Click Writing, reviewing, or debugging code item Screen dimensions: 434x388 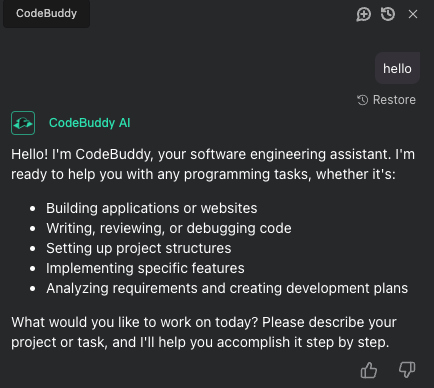(x=169, y=228)
